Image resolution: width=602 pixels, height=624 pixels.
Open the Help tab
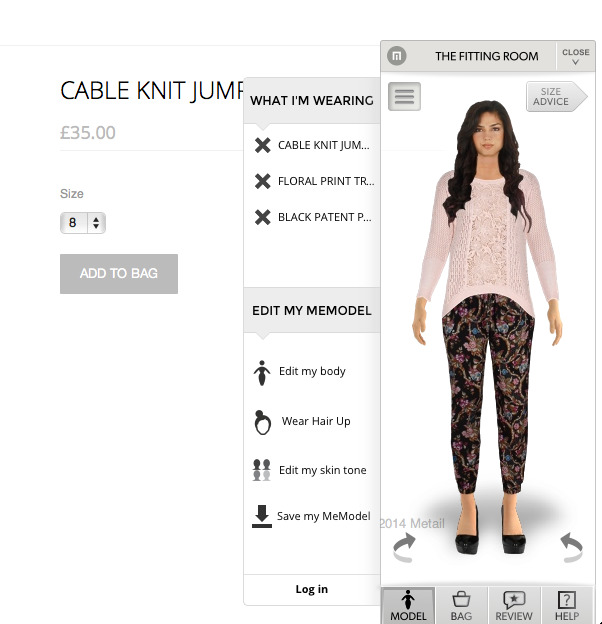pos(567,606)
